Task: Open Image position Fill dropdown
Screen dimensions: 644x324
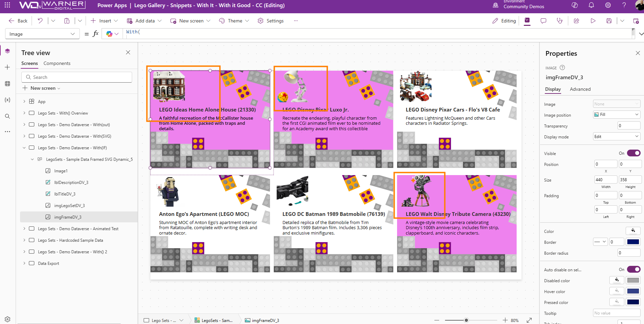Action: click(x=617, y=115)
